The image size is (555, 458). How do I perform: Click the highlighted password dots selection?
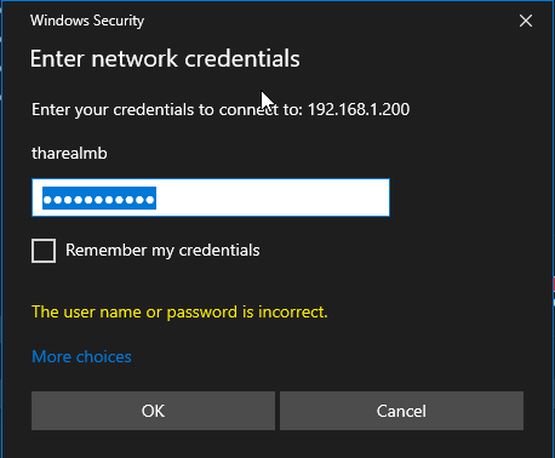[99, 198]
